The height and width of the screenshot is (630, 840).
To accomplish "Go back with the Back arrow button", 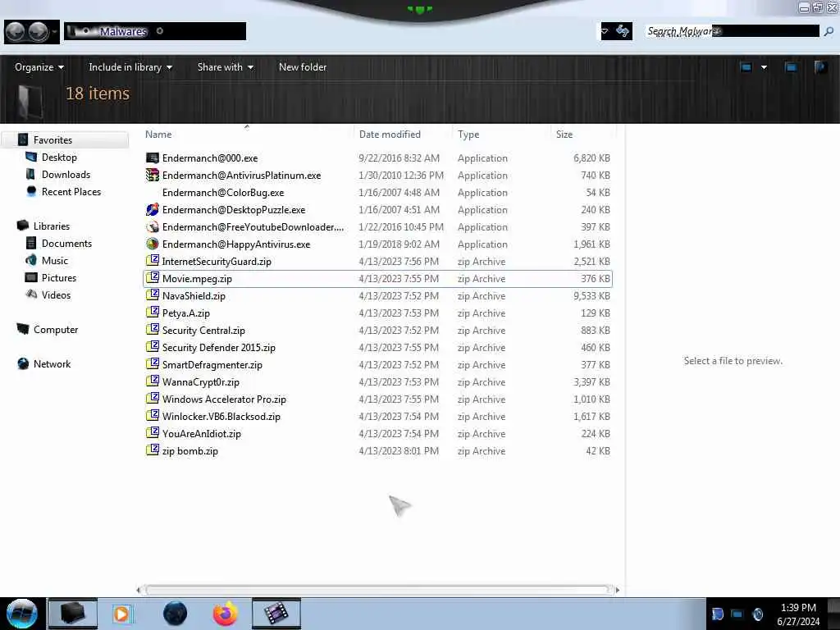I will (x=15, y=32).
